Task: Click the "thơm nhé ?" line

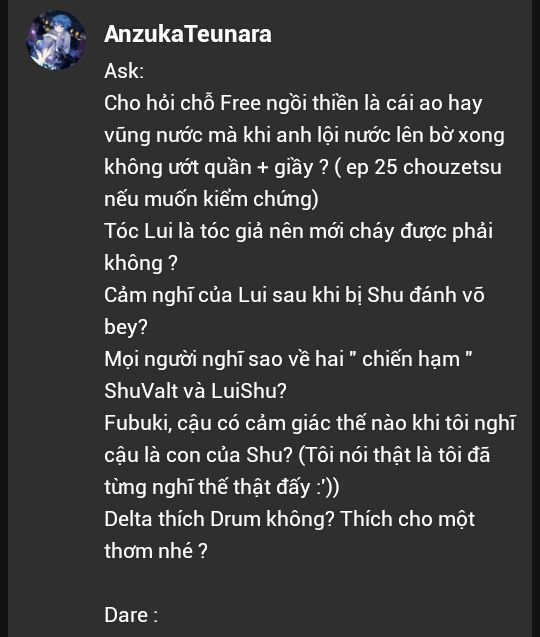Action: [156, 551]
